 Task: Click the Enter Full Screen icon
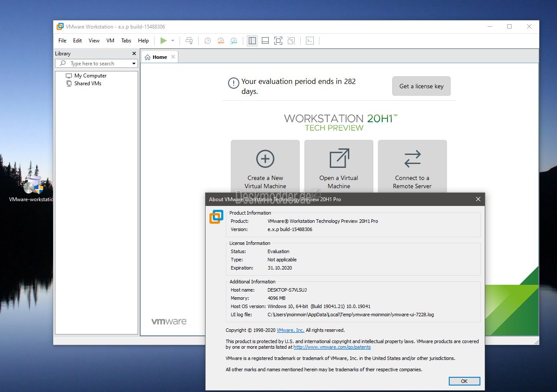pos(278,41)
